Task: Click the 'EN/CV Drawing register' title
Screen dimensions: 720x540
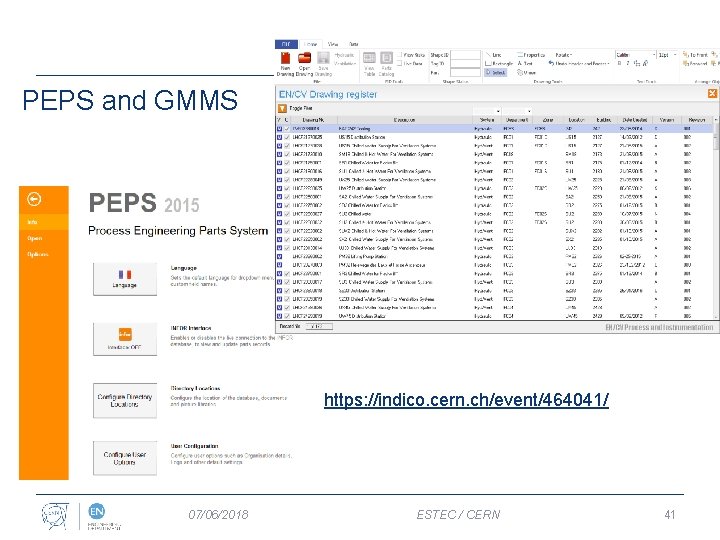Action: [328, 94]
